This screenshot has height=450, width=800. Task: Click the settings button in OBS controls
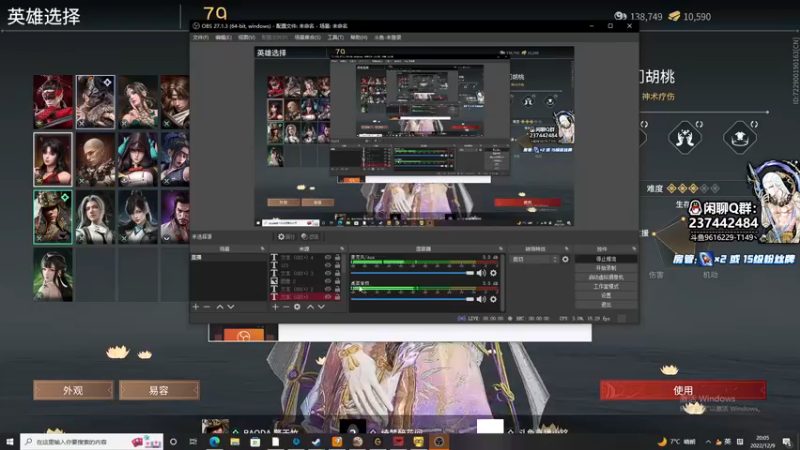coord(606,295)
